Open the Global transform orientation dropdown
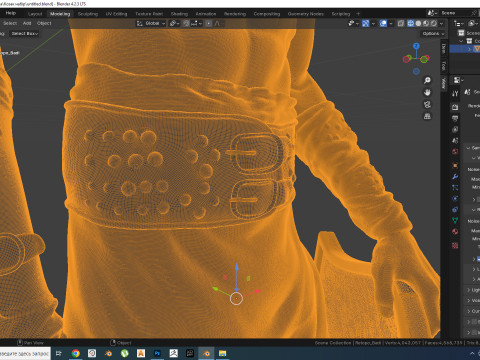Screen dimensions: 480x360 [151, 23]
